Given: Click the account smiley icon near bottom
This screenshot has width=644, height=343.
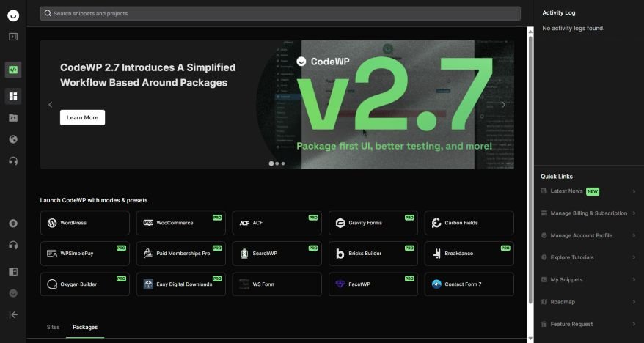Looking at the screenshot, I should 13,293.
